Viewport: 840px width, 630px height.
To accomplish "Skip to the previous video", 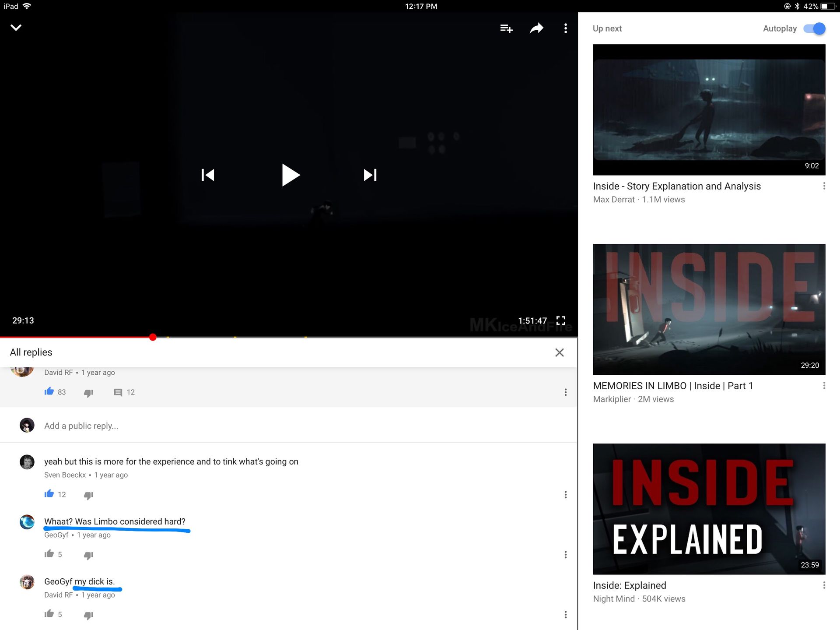I will pyautogui.click(x=208, y=175).
